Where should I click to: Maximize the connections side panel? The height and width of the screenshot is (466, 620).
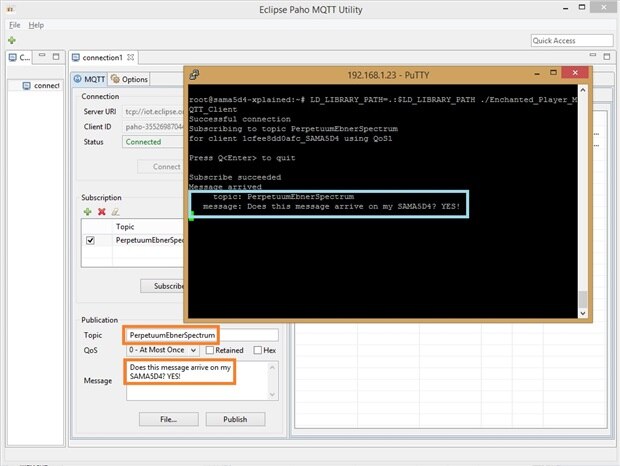pos(58,58)
